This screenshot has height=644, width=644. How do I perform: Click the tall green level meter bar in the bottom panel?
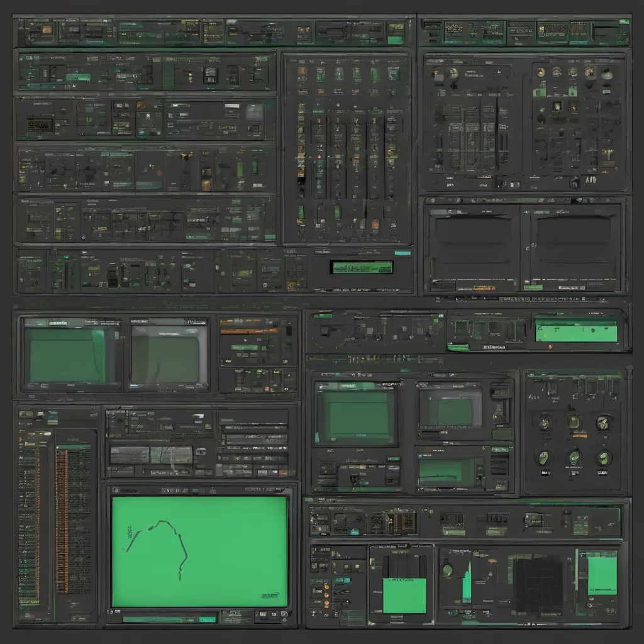pyautogui.click(x=467, y=582)
